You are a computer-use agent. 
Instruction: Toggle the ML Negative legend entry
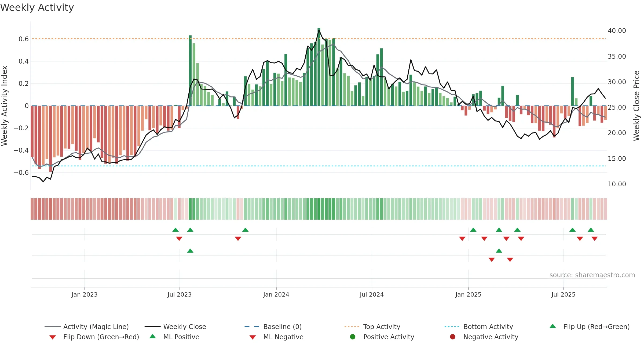point(276,337)
